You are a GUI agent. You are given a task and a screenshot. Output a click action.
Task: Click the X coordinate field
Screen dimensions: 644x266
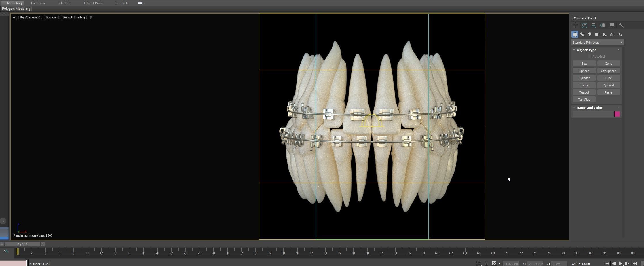pyautogui.click(x=511, y=264)
